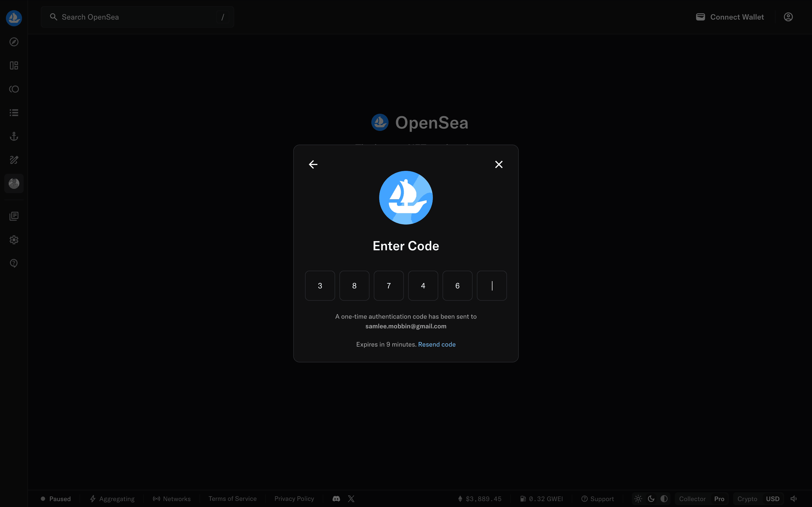The height and width of the screenshot is (507, 812).
Task: Open the Settings gear in sidebar
Action: pyautogui.click(x=14, y=240)
